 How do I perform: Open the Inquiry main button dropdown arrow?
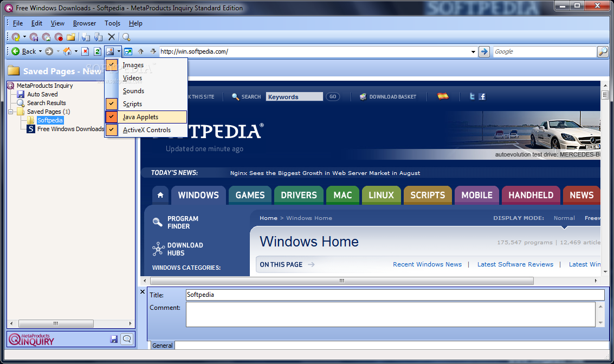coord(24,37)
